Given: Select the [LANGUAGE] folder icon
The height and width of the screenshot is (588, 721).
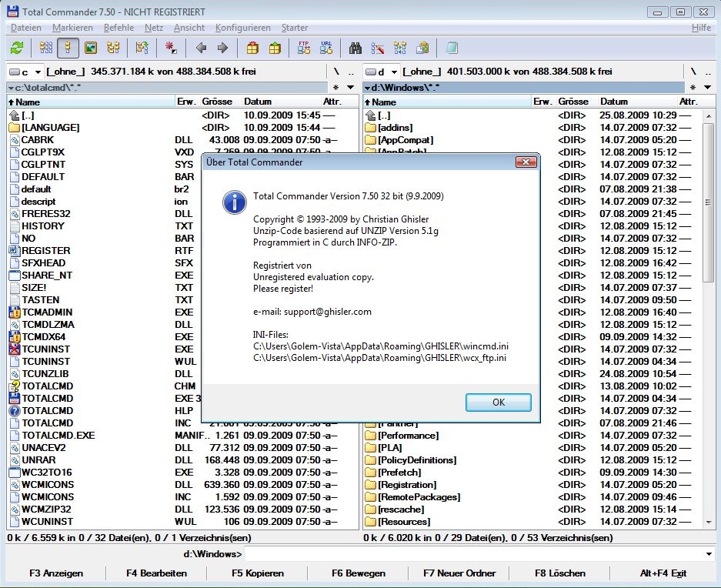Looking at the screenshot, I should click(x=15, y=128).
